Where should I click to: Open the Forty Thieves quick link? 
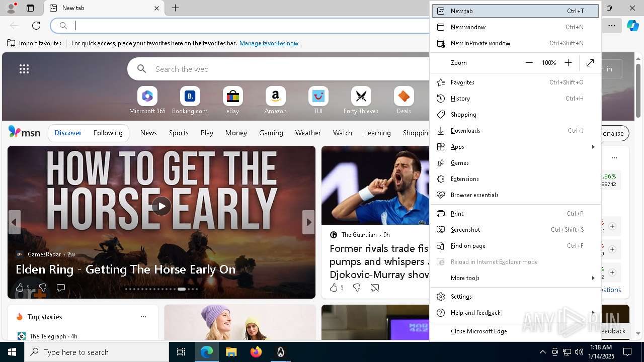(x=361, y=101)
